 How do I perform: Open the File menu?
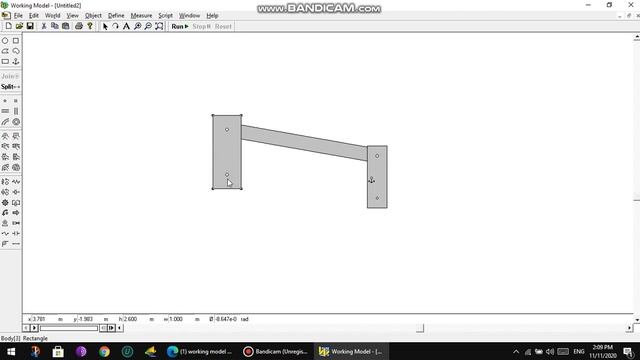[x=18, y=16]
